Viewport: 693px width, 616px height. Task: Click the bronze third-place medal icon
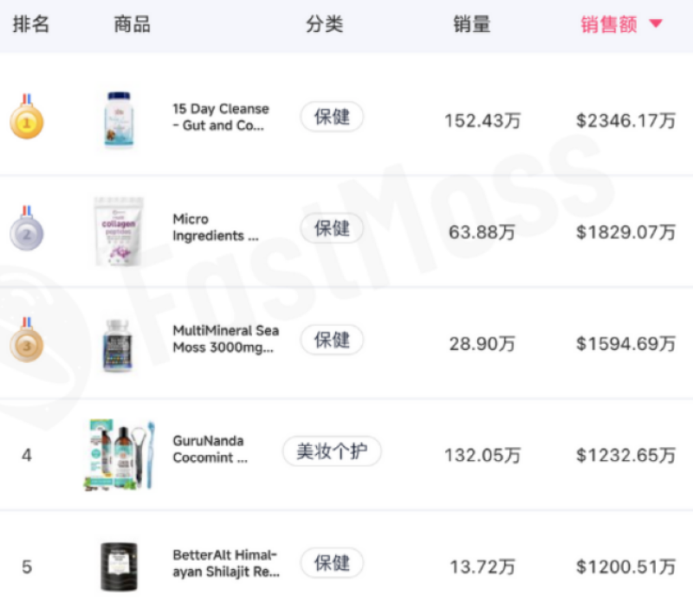point(27,341)
